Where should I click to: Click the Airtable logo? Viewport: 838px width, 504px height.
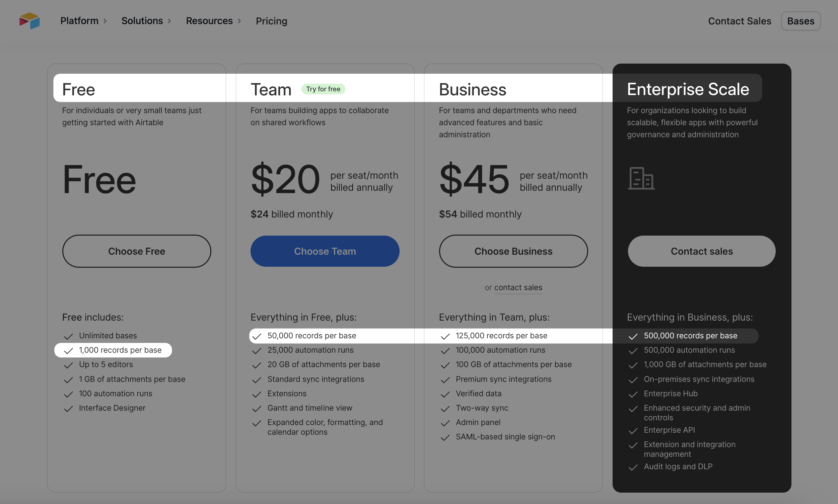pyautogui.click(x=29, y=21)
